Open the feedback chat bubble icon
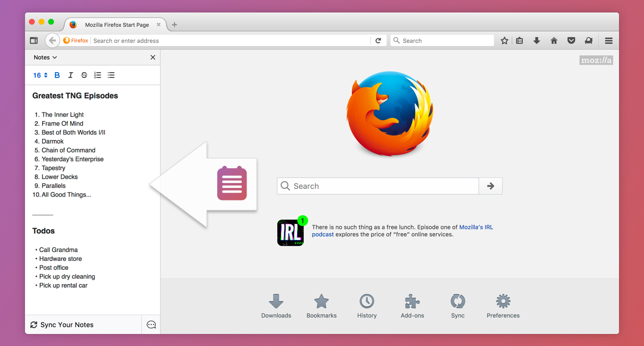The height and width of the screenshot is (346, 644). click(x=151, y=325)
